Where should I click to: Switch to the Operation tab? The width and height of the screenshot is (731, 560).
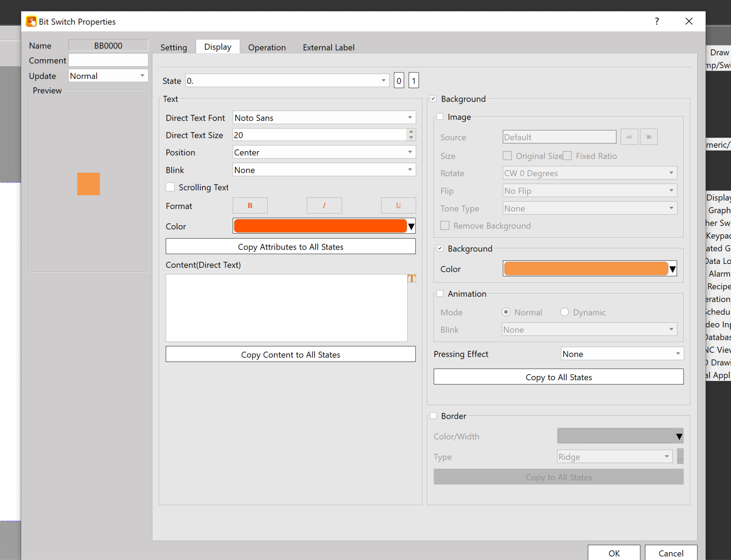pyautogui.click(x=267, y=47)
